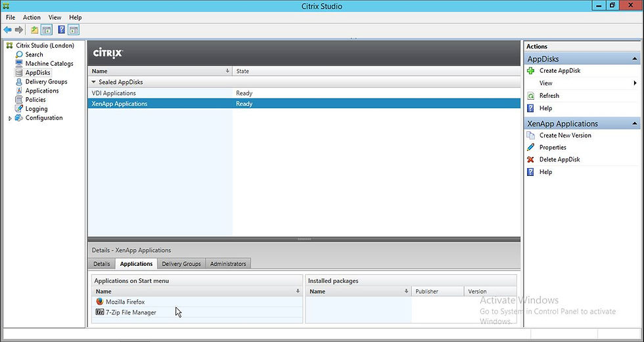Click the 7-Zip File Manager icon

pyautogui.click(x=100, y=312)
